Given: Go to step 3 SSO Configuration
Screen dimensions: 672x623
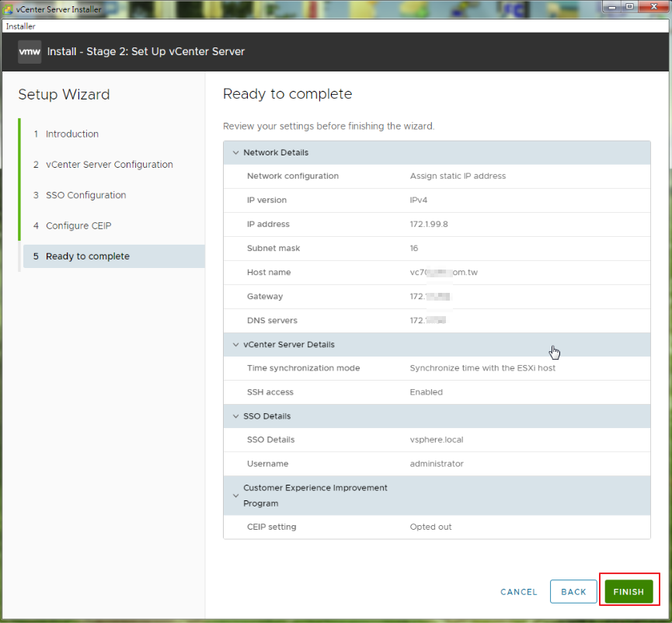Looking at the screenshot, I should [80, 195].
